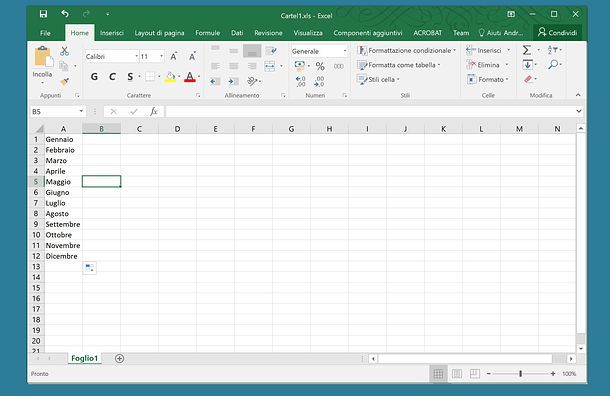Adjust the zoom slider handle
Viewport: 610px width, 396px height.
pos(521,374)
